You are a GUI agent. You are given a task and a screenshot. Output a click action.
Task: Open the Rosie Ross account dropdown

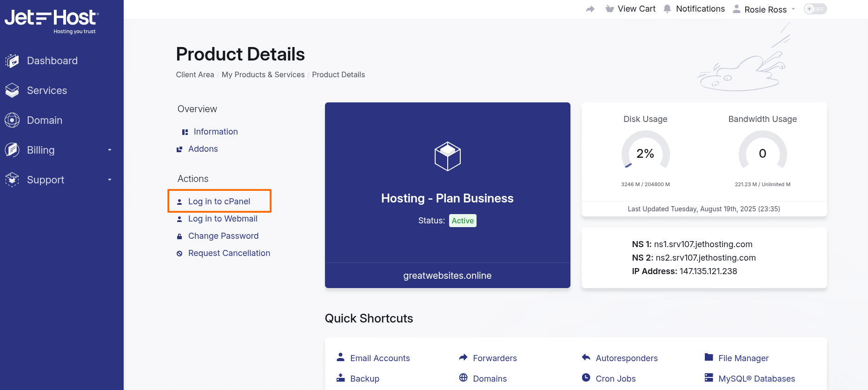pyautogui.click(x=765, y=9)
